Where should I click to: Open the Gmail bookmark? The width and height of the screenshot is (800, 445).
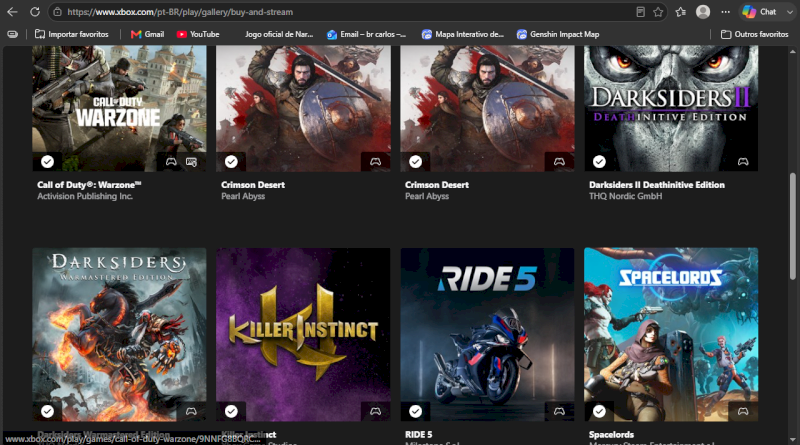click(x=147, y=34)
